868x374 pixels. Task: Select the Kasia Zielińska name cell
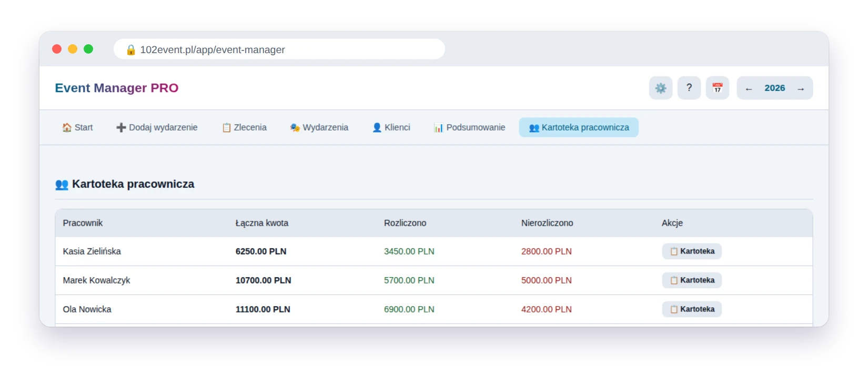tap(92, 251)
